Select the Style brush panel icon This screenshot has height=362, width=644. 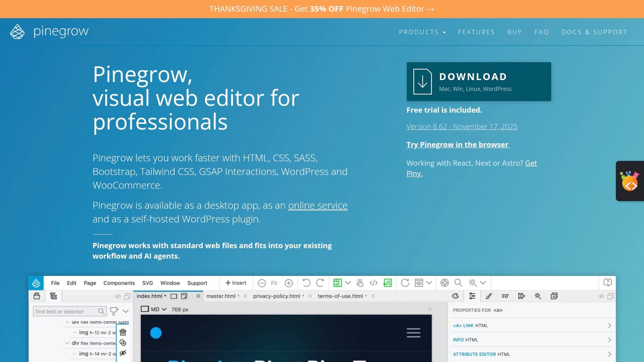click(489, 296)
